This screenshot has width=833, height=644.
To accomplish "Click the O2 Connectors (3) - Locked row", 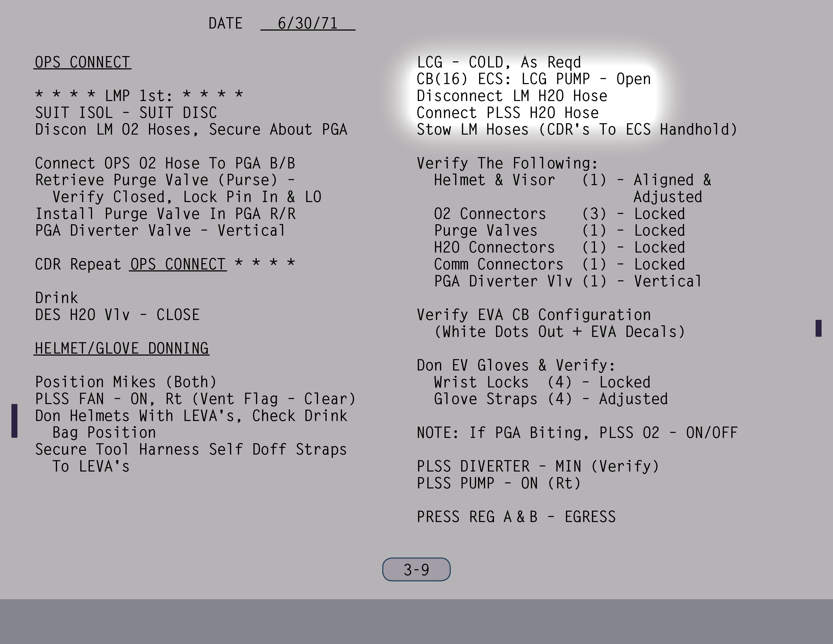I will coord(559,214).
